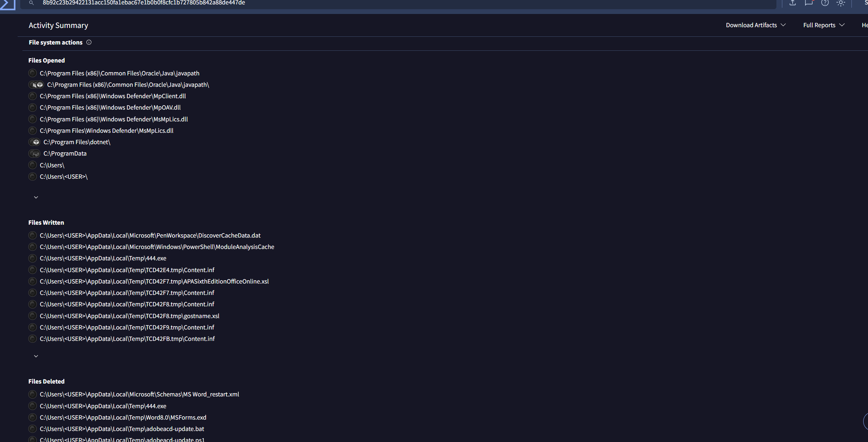Click the Activity Summary heading
The image size is (868, 442).
58,25
